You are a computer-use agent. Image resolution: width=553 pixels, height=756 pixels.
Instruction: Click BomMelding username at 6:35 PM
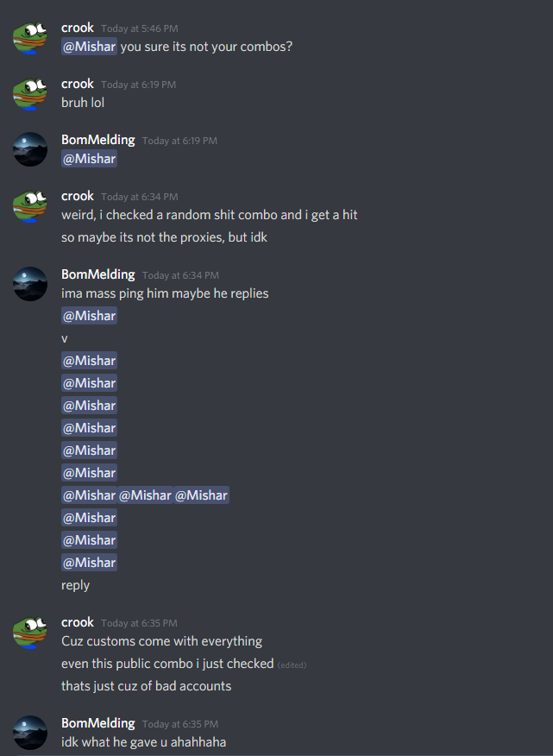click(x=97, y=723)
